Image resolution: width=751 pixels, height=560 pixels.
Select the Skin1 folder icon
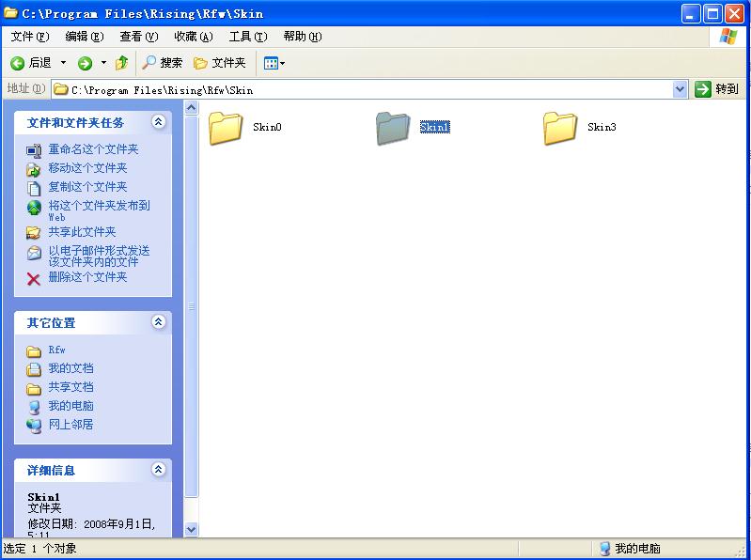point(393,128)
